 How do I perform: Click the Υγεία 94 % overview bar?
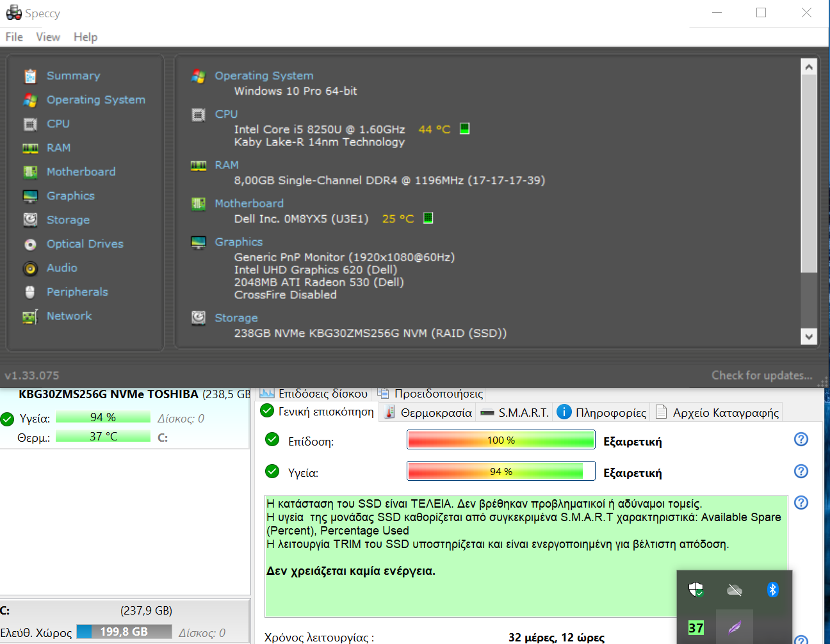(x=501, y=472)
